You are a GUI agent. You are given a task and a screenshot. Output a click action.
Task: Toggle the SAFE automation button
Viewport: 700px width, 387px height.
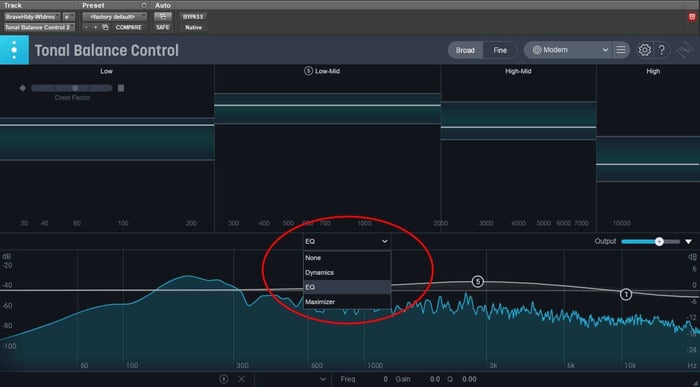coord(162,27)
